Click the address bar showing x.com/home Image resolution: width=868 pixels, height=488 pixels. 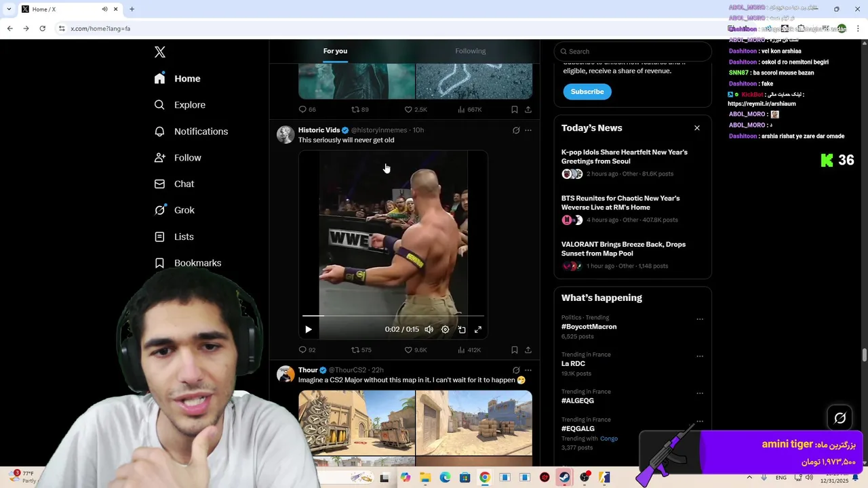[x=387, y=28]
